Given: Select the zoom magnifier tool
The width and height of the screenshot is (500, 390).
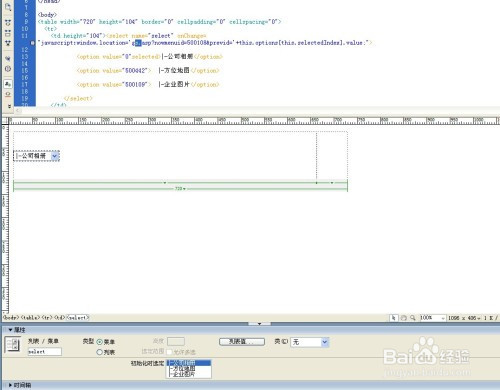Looking at the screenshot, I should point(412,318).
